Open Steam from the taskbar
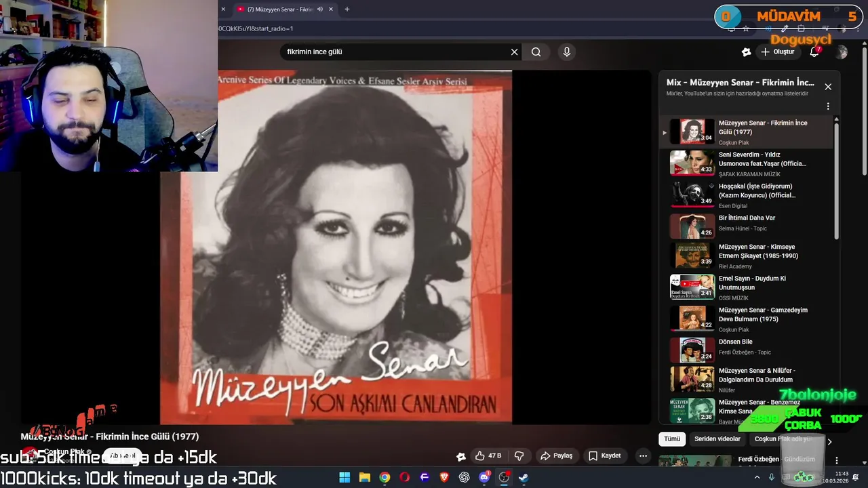 click(524, 477)
